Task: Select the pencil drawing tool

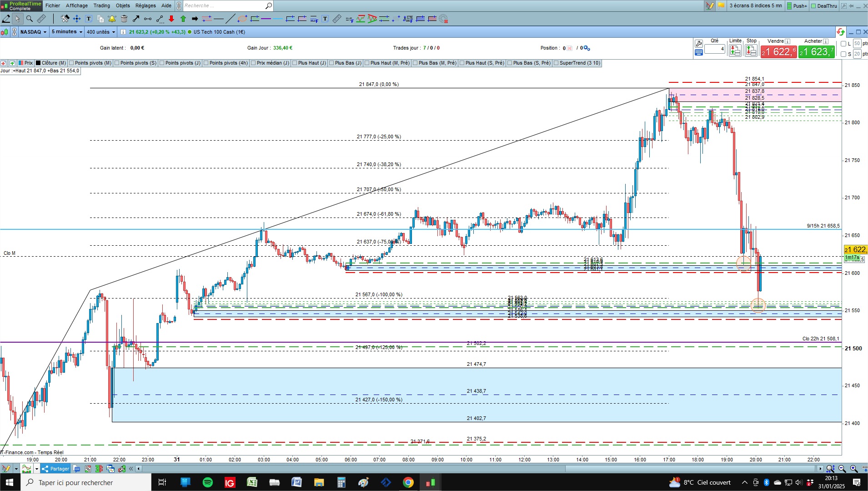Action: coord(6,19)
